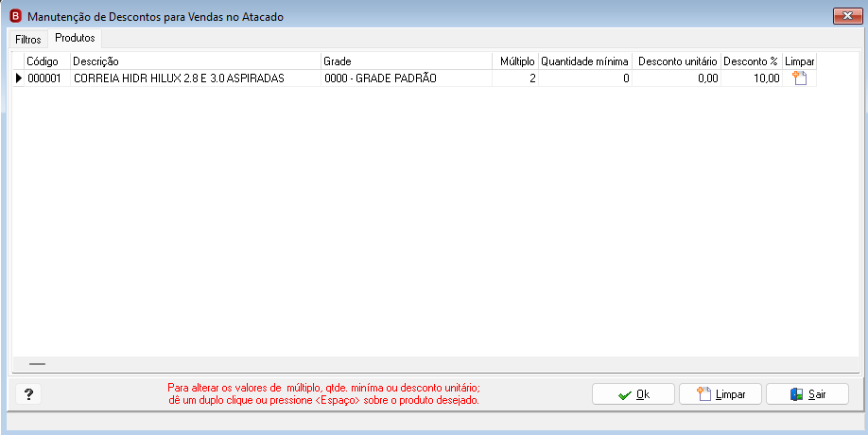
Task: Click the Múltiplo column header
Action: [x=515, y=61]
